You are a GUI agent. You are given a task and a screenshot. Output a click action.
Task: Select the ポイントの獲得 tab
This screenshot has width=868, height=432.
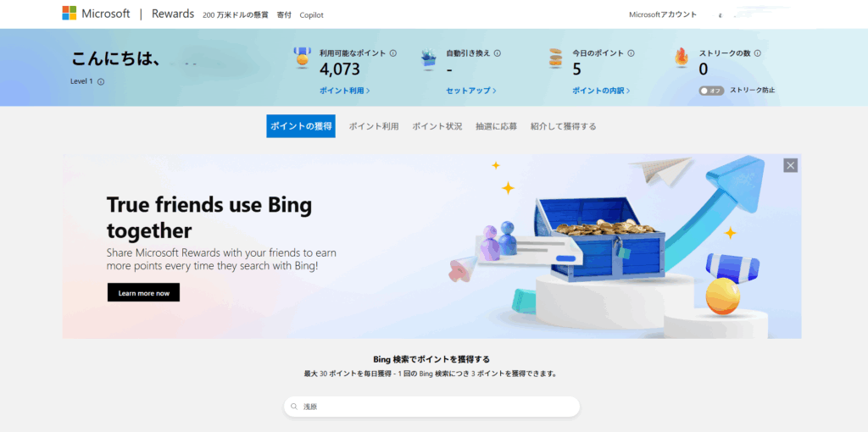[x=301, y=126]
